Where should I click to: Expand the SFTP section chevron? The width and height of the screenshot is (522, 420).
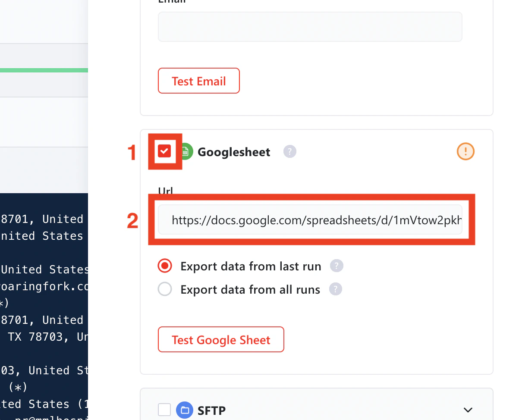(x=468, y=410)
